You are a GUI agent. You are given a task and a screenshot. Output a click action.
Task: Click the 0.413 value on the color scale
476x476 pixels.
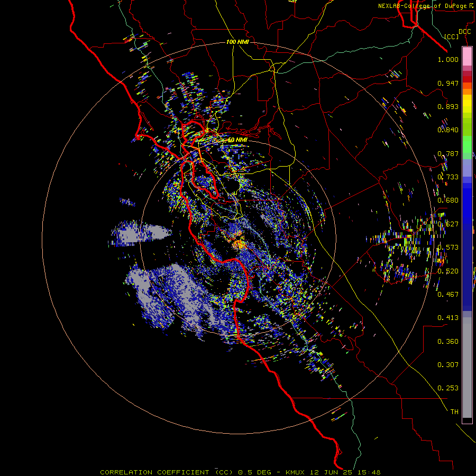tap(448, 318)
